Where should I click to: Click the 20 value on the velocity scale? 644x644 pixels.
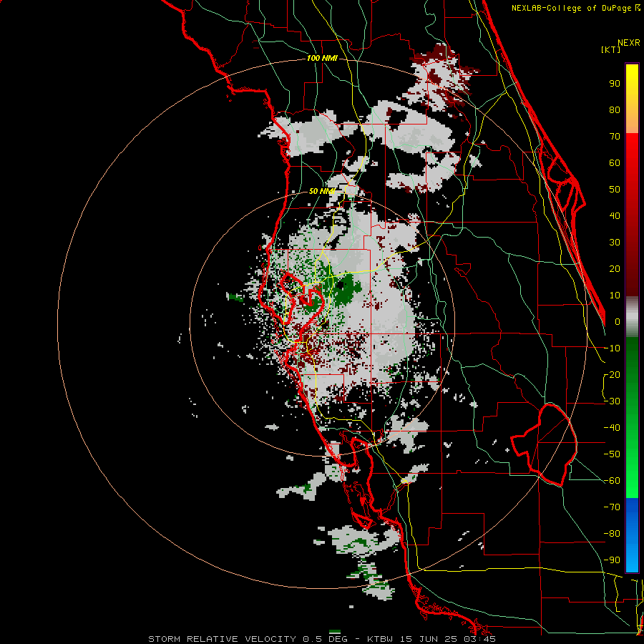click(615, 269)
